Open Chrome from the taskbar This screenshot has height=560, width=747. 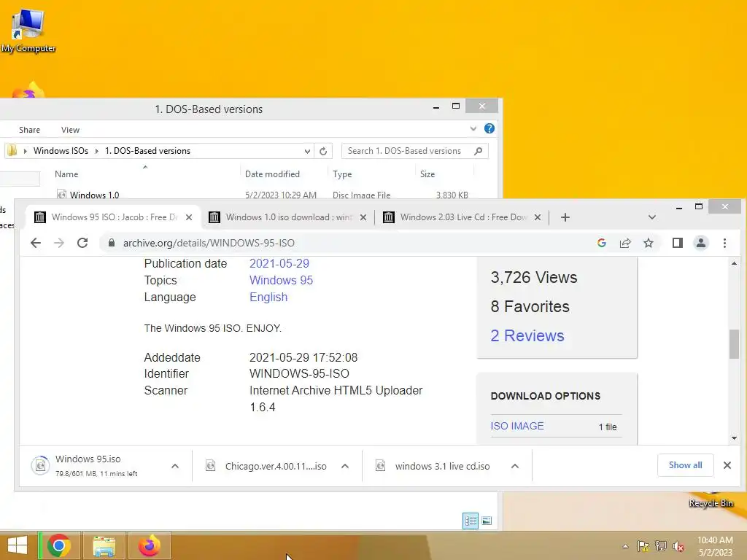tap(59, 545)
